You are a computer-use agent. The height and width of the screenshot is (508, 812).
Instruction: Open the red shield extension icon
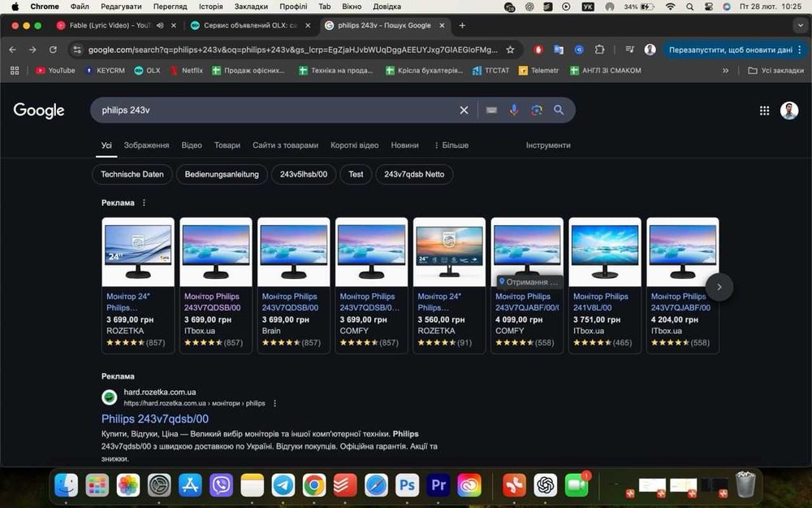click(538, 50)
